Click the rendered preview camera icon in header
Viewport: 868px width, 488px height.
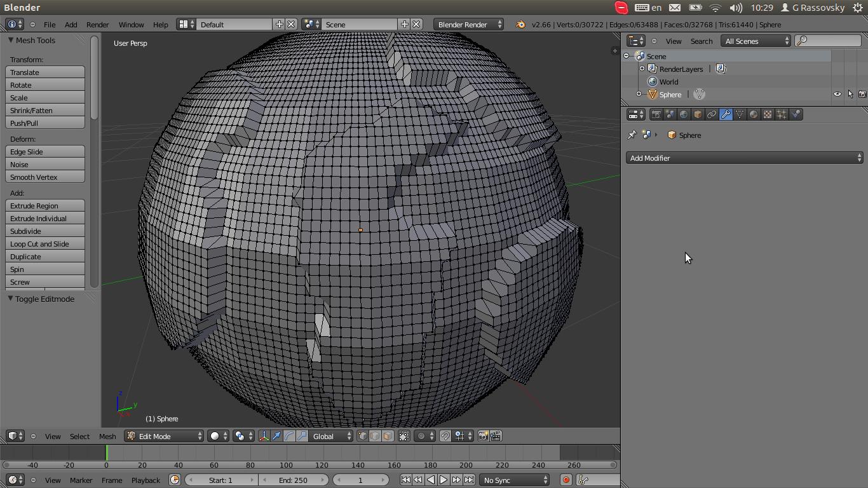coord(484,436)
